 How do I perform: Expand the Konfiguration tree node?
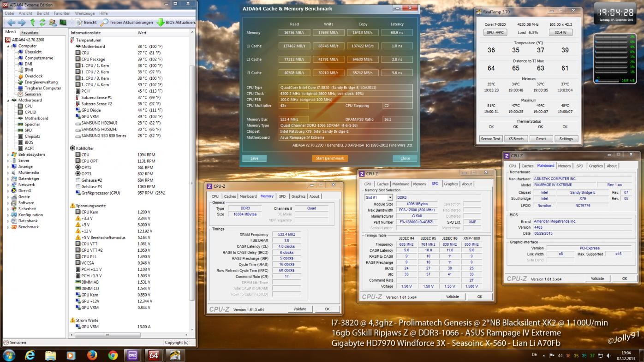8,215
